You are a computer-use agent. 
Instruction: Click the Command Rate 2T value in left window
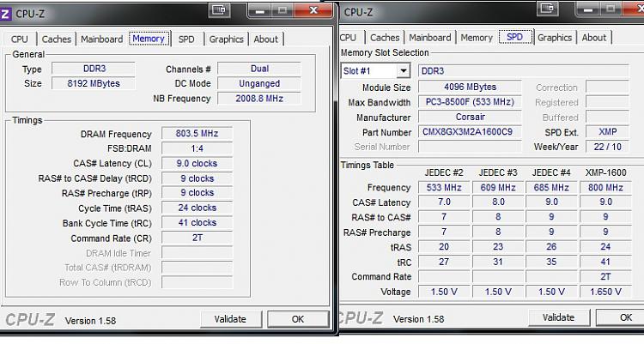coord(197,238)
